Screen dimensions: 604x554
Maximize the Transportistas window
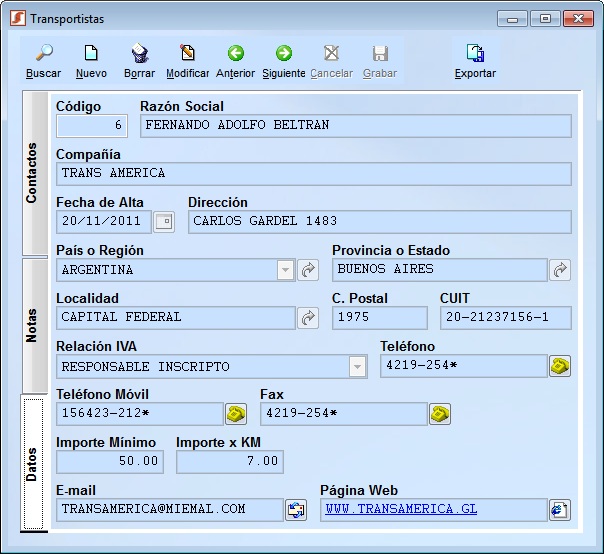click(x=545, y=18)
